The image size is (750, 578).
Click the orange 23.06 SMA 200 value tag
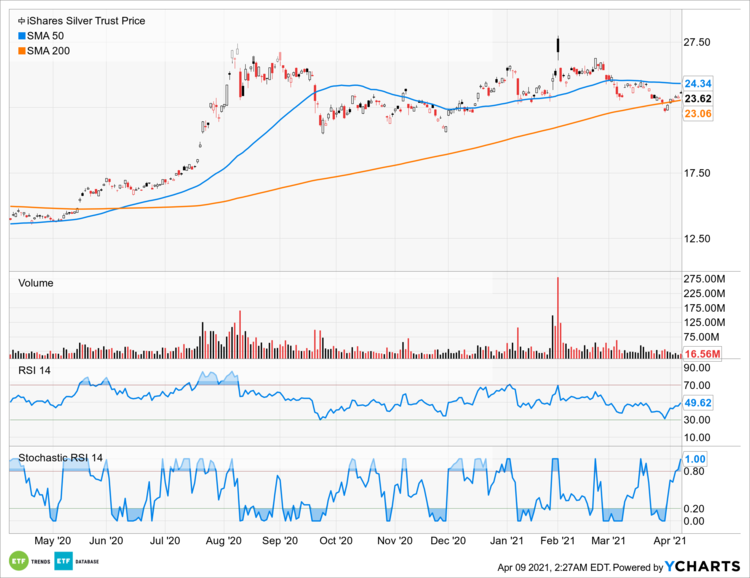tap(697, 115)
